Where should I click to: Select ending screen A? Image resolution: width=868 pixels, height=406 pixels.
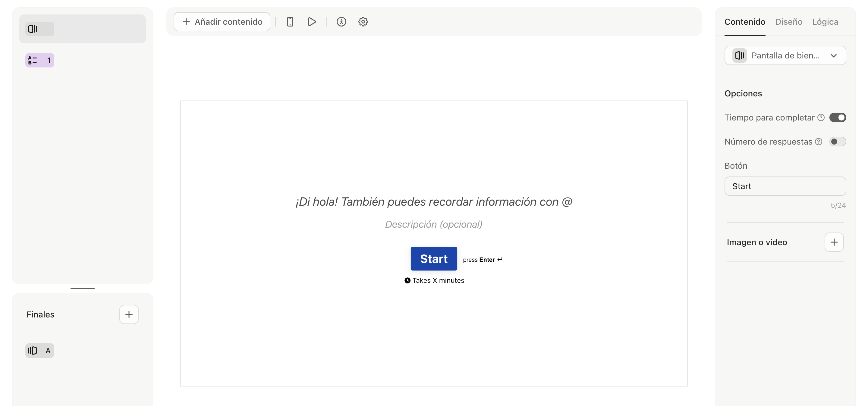click(x=40, y=351)
